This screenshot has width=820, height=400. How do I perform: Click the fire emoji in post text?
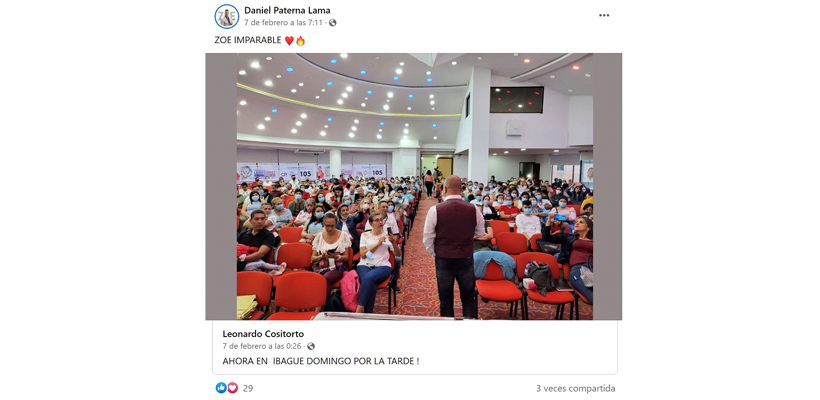click(x=300, y=40)
